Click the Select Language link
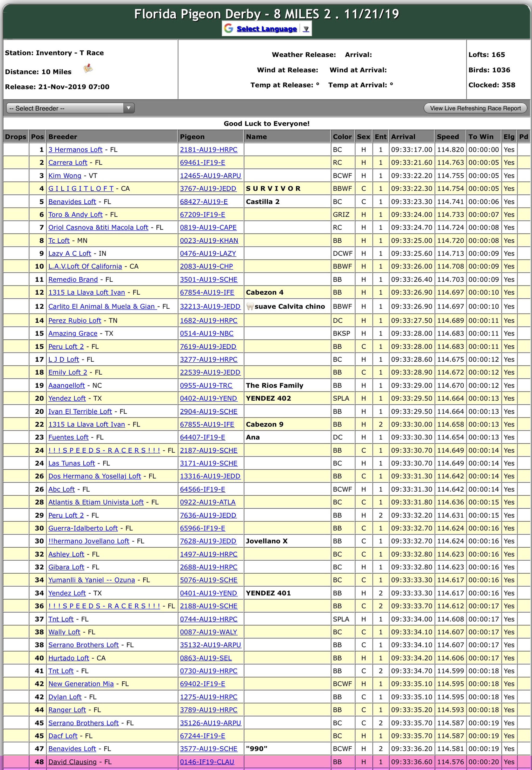Screen dimensions: 532x770 pyautogui.click(x=266, y=29)
